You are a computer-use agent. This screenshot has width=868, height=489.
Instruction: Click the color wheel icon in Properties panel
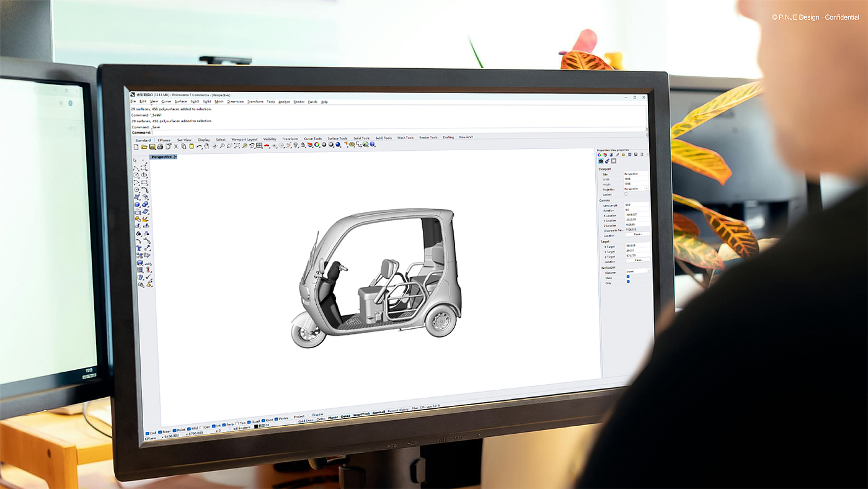600,155
